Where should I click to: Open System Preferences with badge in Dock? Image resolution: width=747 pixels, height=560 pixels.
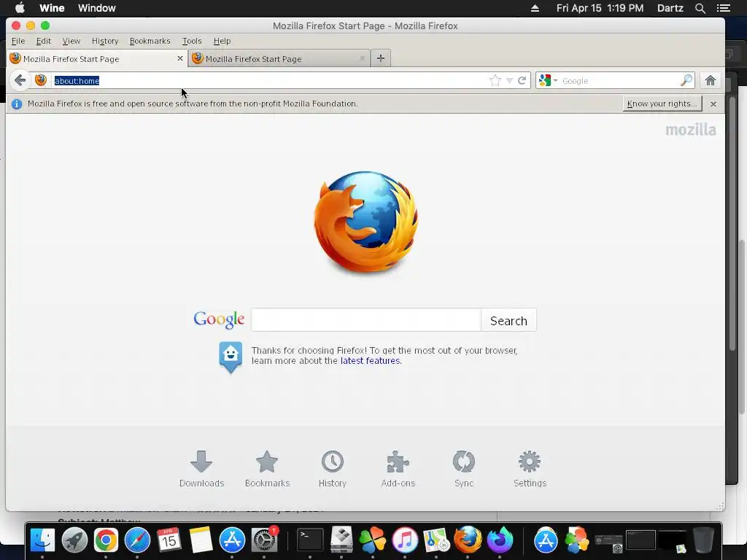pos(264,540)
